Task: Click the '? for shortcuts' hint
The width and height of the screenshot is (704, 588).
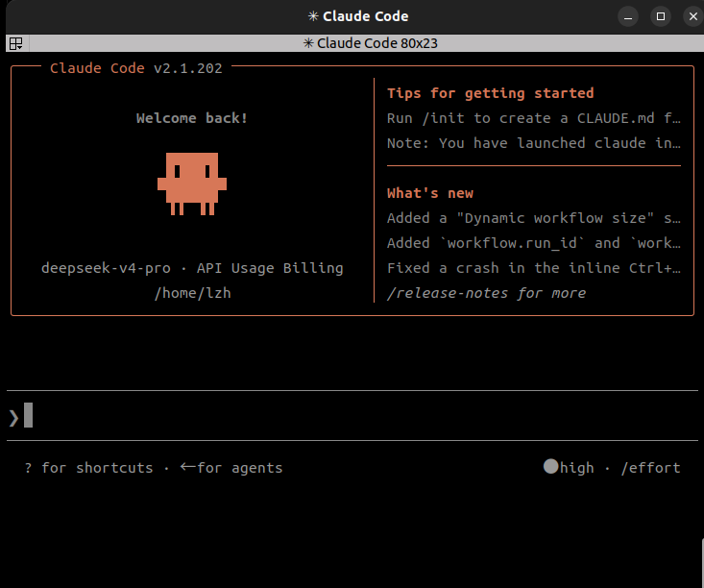Action: (x=89, y=468)
